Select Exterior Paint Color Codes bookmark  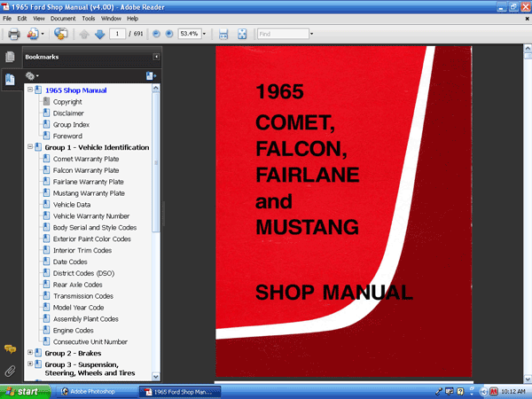(92, 239)
